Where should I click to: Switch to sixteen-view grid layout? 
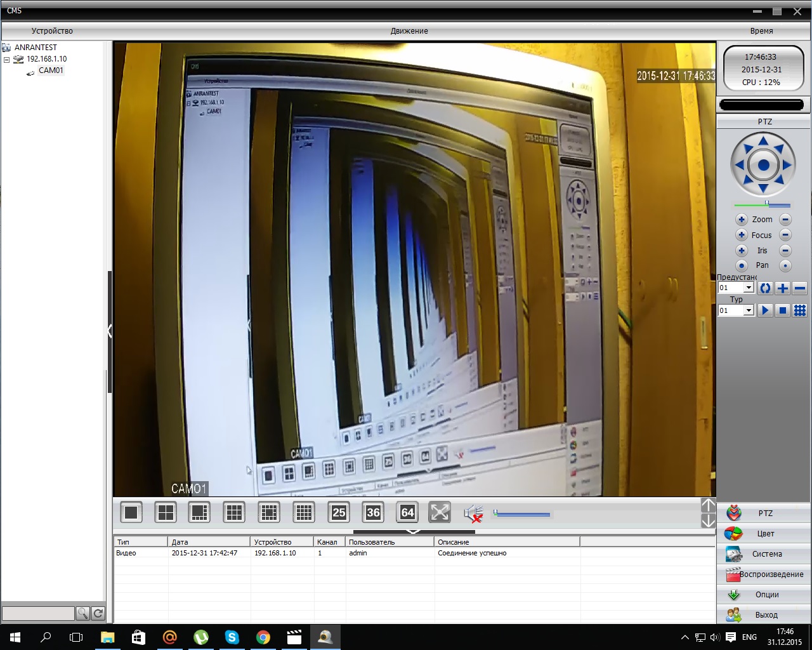pyautogui.click(x=304, y=512)
